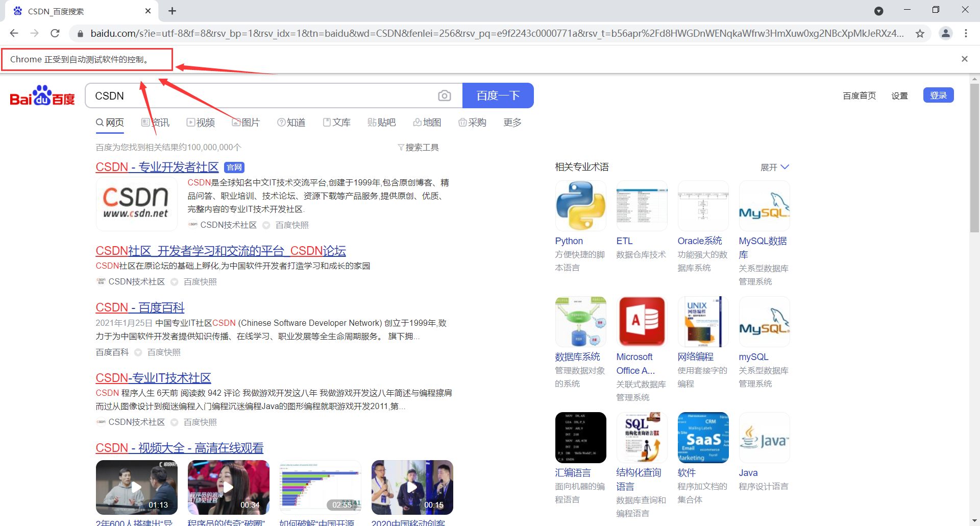Click the 汇编语言 code image
Image resolution: width=980 pixels, height=526 pixels.
tap(580, 438)
